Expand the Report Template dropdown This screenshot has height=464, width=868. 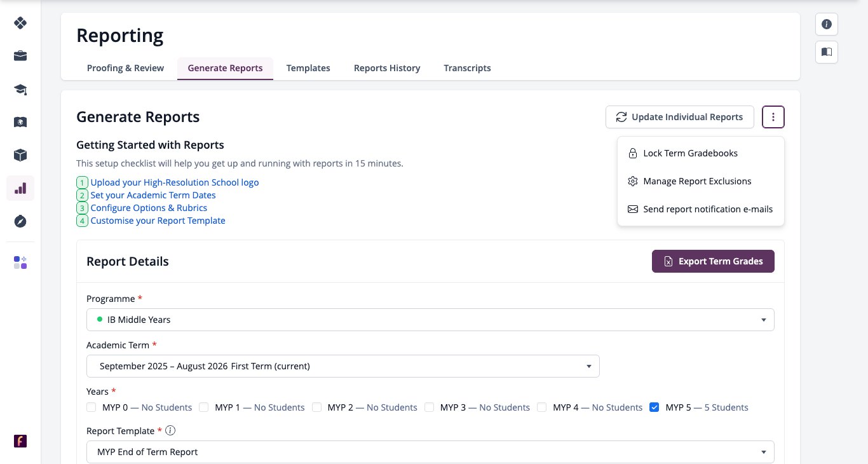click(430, 452)
